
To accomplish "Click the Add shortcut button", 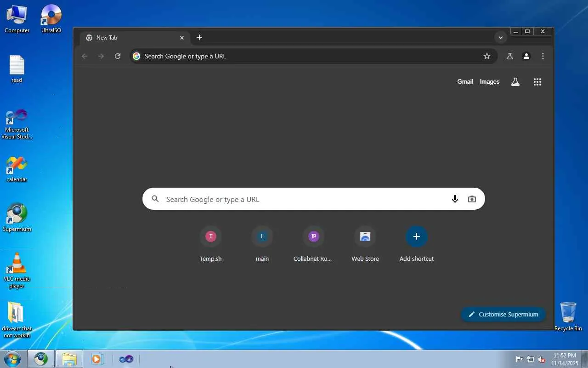I will (x=417, y=244).
